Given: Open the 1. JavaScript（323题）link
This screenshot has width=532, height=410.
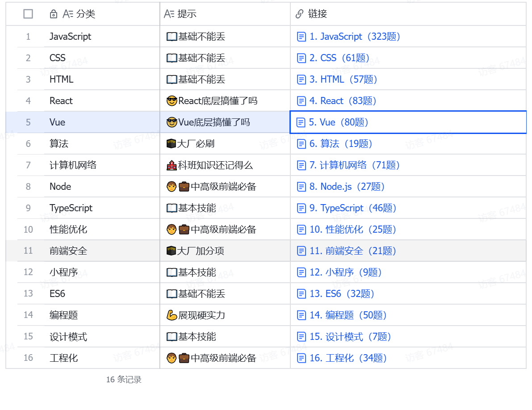Looking at the screenshot, I should [x=355, y=37].
